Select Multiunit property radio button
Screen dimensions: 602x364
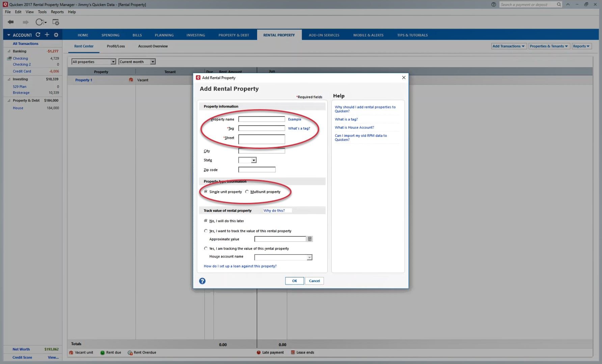coord(247,192)
